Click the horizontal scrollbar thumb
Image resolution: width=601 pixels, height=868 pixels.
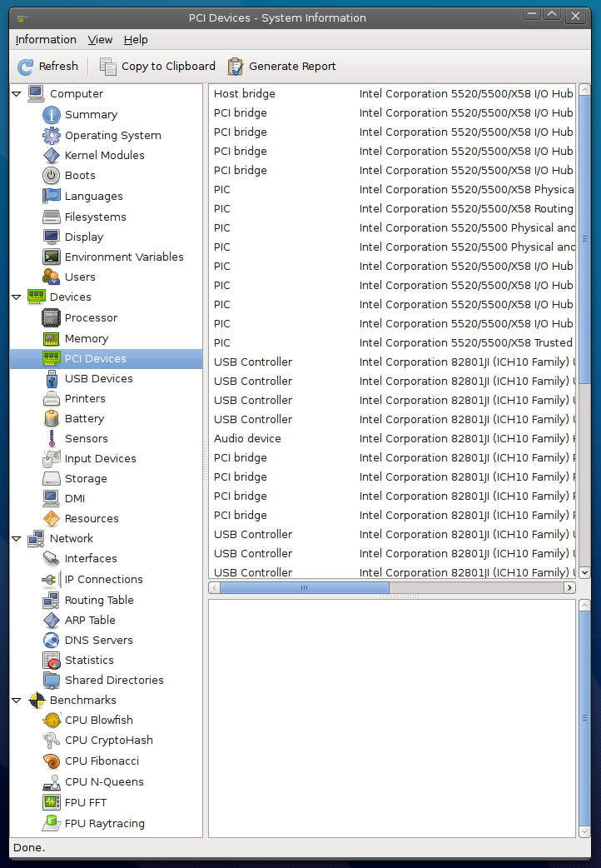tap(304, 587)
